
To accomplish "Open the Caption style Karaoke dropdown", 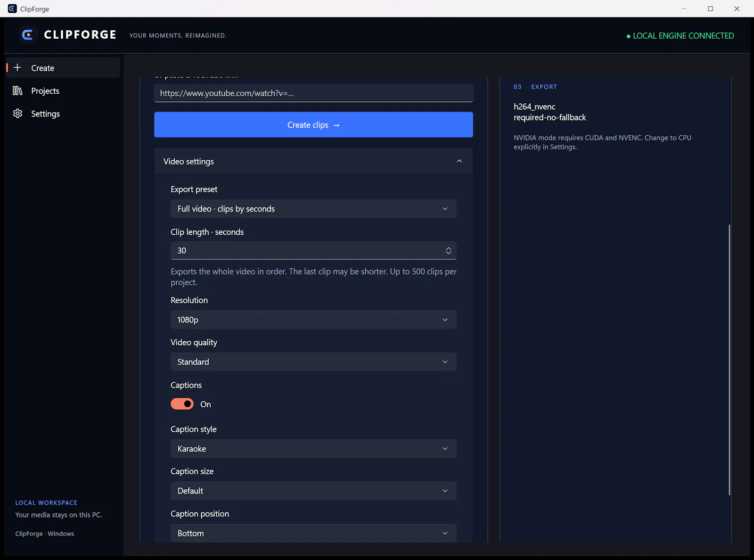I will tap(313, 448).
